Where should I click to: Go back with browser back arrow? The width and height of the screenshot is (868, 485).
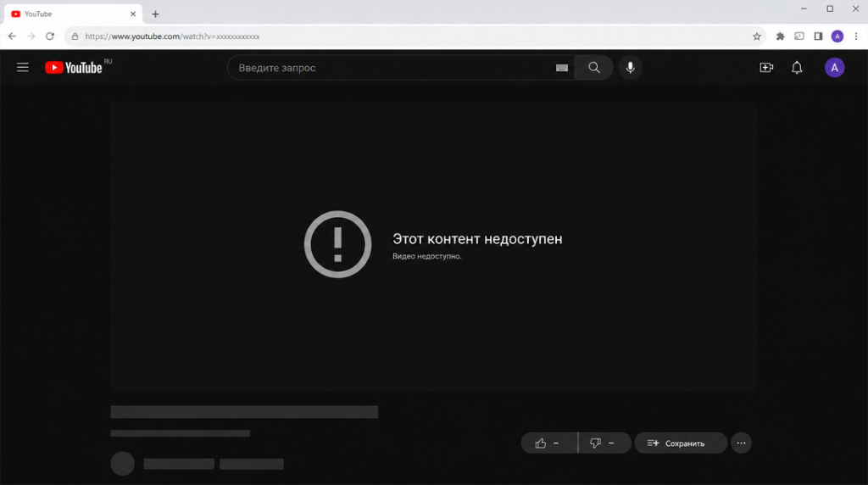tap(12, 36)
